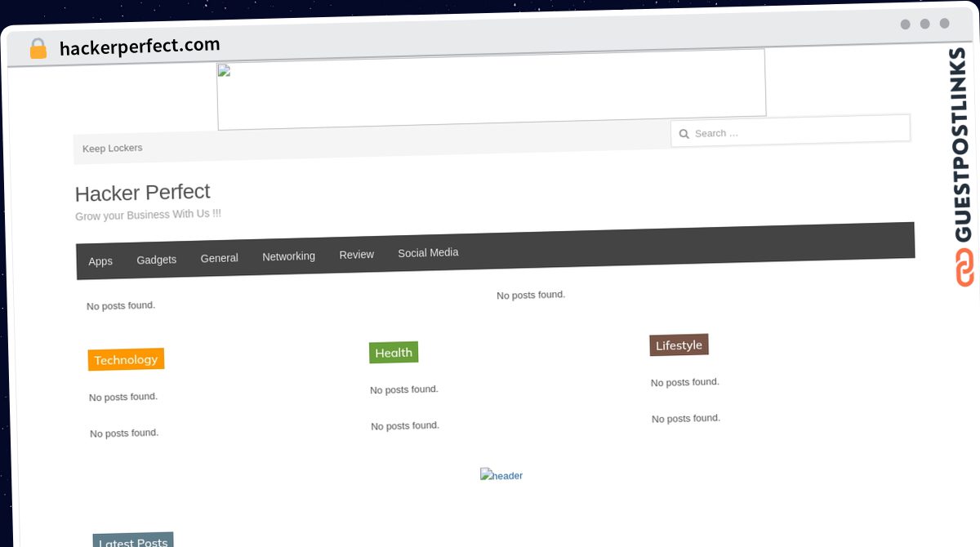Open the General menu item
Viewport: 980px width, 547px height.
[219, 258]
